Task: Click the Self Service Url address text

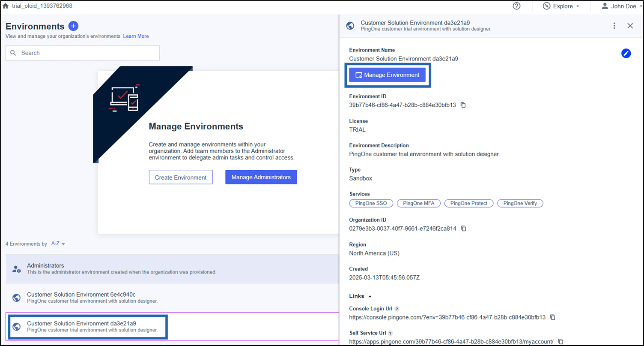Action: [451, 342]
